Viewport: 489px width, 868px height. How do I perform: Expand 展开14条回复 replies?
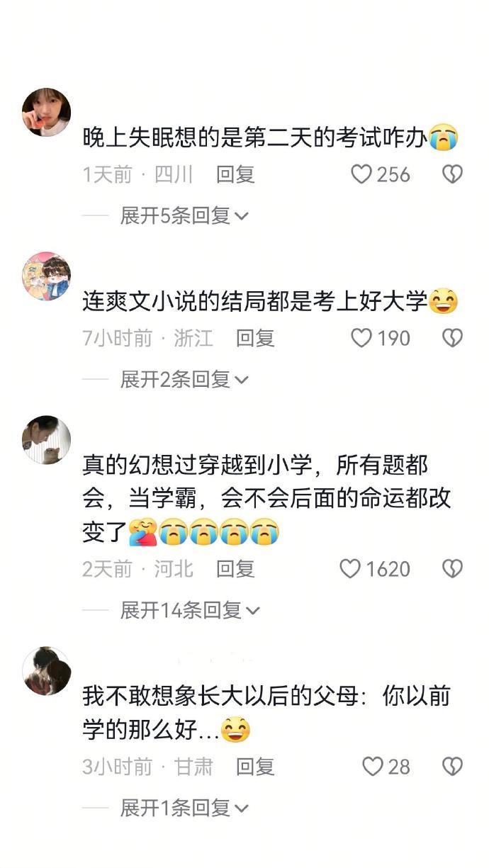pos(190,610)
